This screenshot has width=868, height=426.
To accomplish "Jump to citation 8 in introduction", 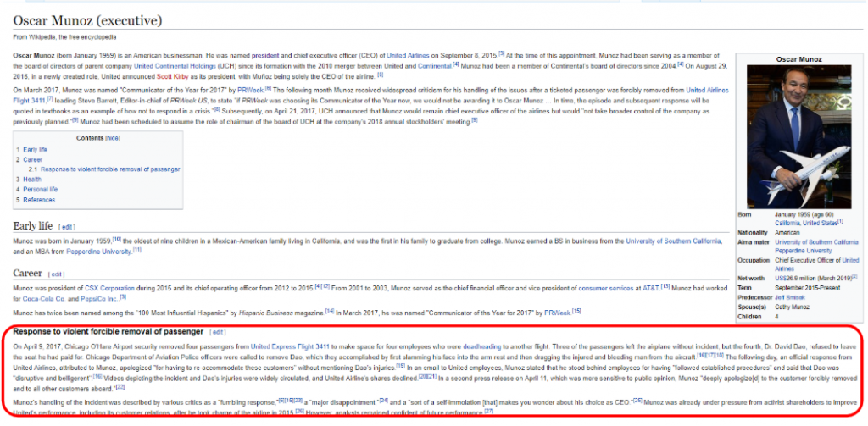I will click(217, 109).
